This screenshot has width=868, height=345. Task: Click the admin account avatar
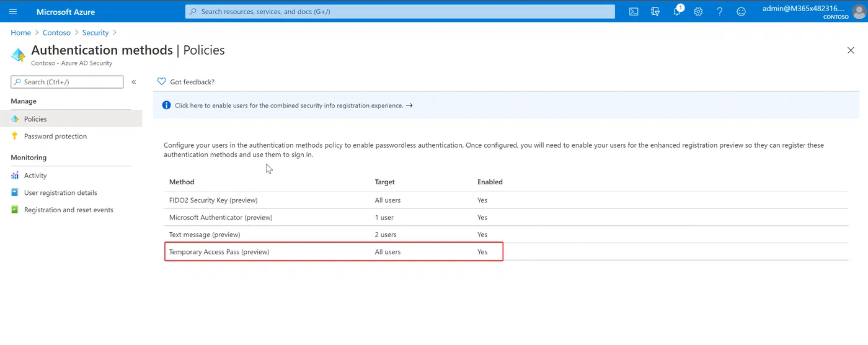coord(859,11)
